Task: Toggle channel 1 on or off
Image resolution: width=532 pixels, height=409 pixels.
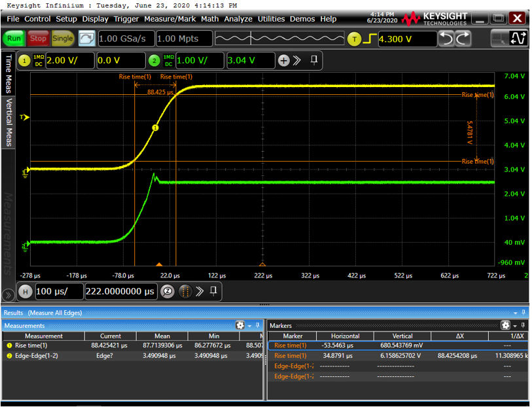Action: (x=24, y=60)
